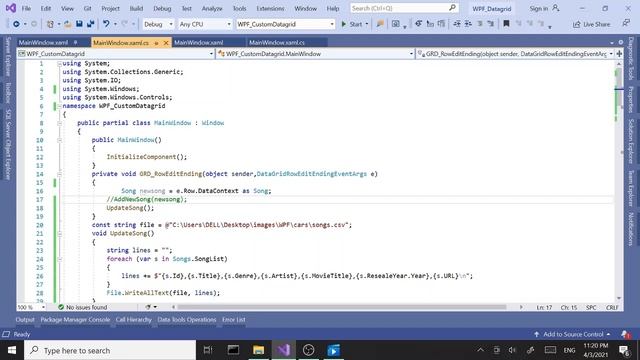Open File Explorer from the taskbar

click(x=258, y=350)
